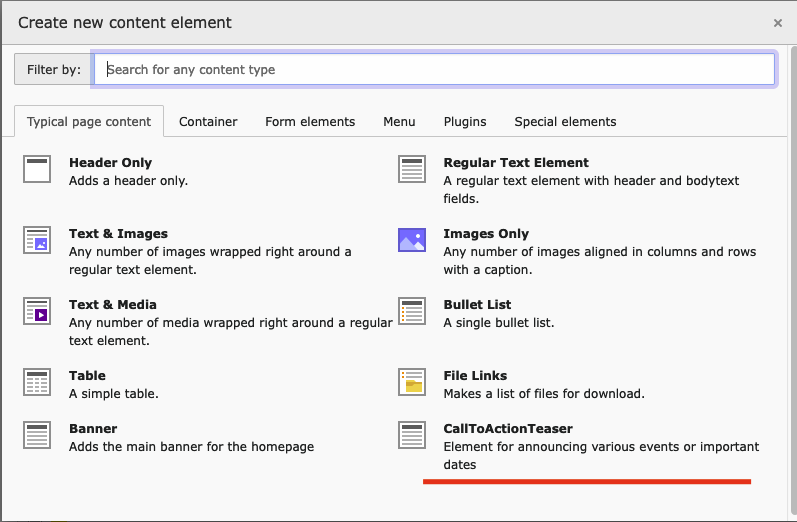
Task: Open the Plugins tab
Action: point(465,122)
